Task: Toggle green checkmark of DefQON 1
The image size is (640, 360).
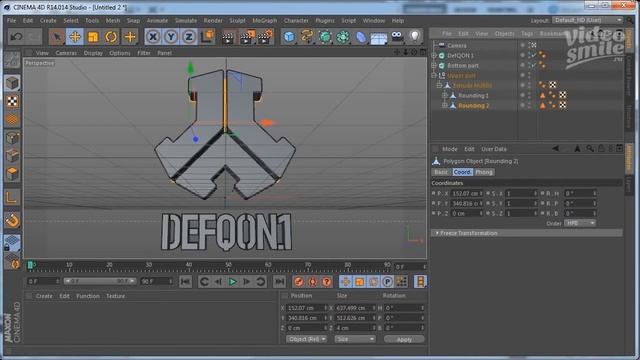Action: [533, 55]
